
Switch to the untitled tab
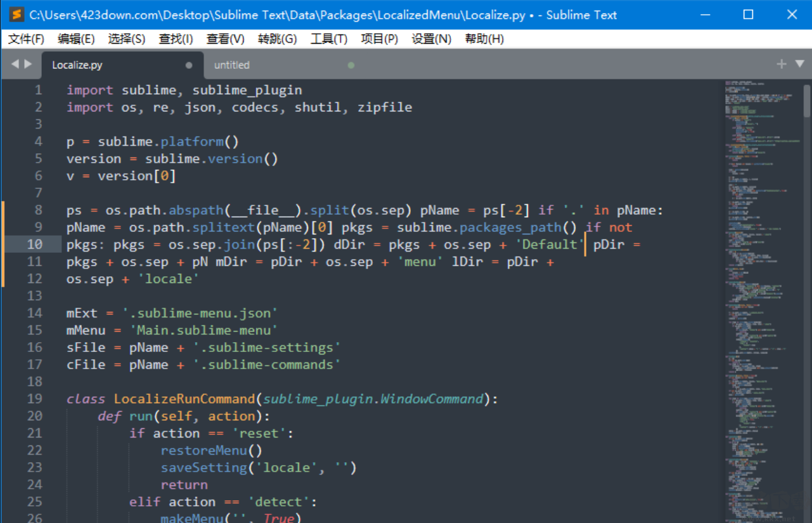coord(232,65)
